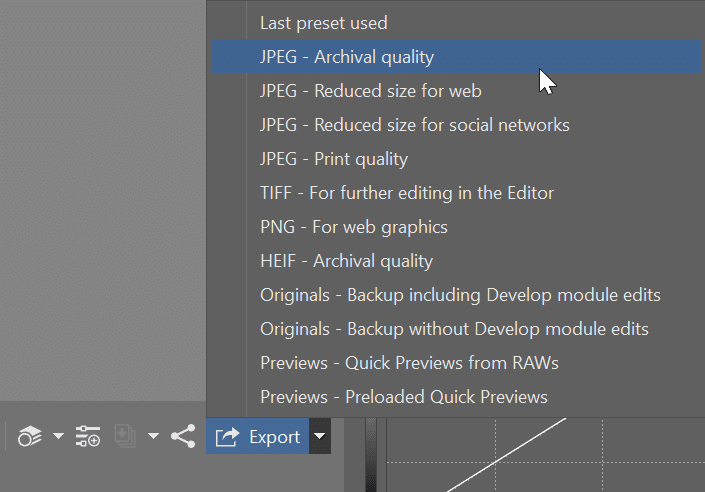The image size is (705, 492).
Task: Select Last preset used entry
Action: pyautogui.click(x=456, y=22)
